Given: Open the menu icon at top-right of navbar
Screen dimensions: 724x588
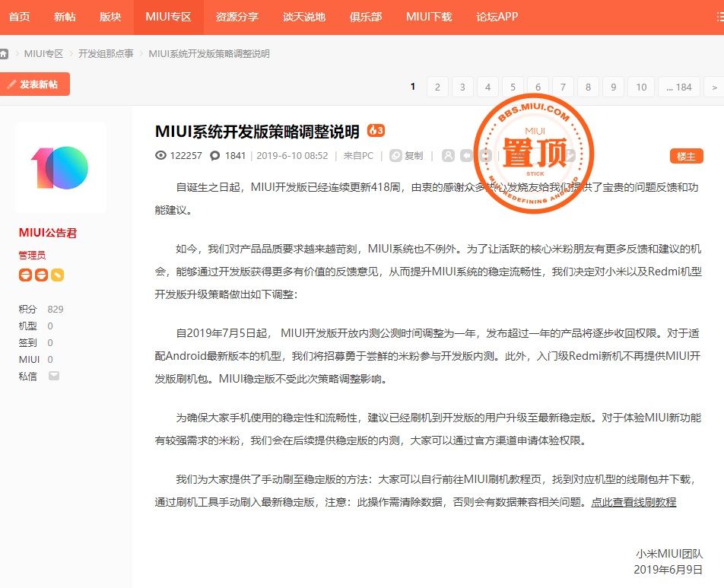Looking at the screenshot, I should (x=720, y=17).
